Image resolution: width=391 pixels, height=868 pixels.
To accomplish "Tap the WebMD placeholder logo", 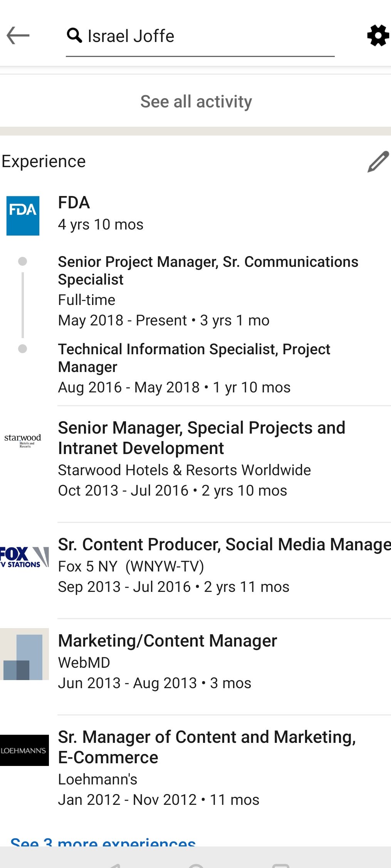I will pyautogui.click(x=24, y=654).
